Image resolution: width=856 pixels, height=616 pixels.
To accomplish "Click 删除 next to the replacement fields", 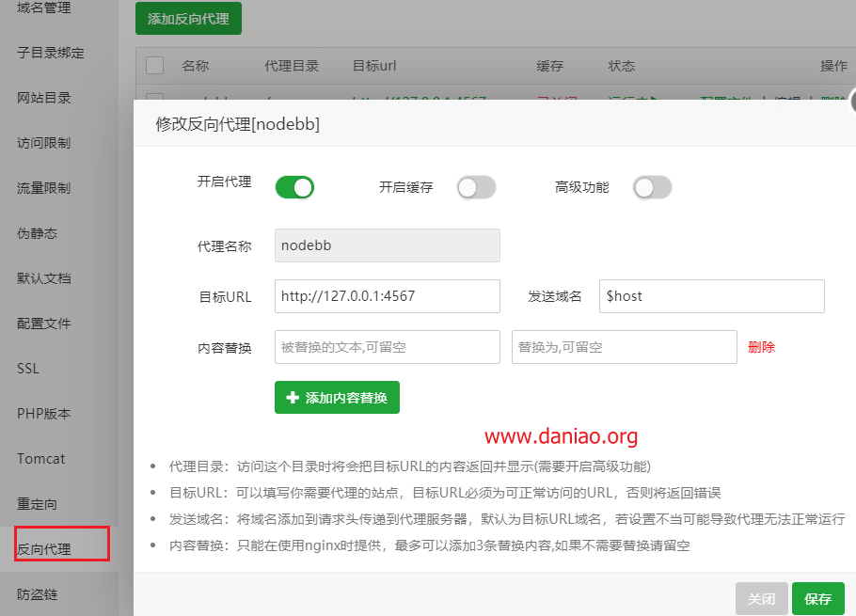I will pyautogui.click(x=760, y=347).
